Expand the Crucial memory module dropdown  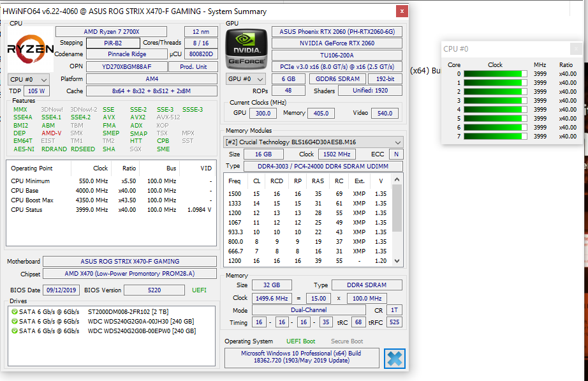pyautogui.click(x=313, y=142)
